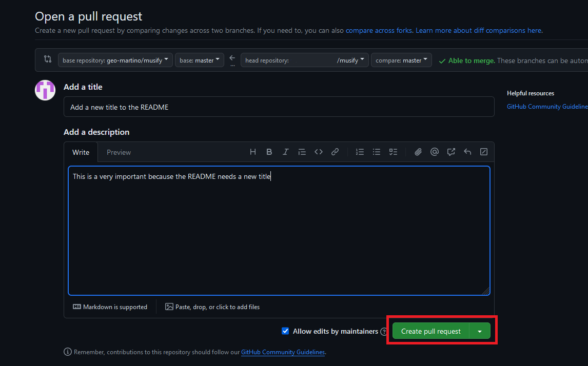Expand the compare: master branch dropdown

click(x=401, y=60)
